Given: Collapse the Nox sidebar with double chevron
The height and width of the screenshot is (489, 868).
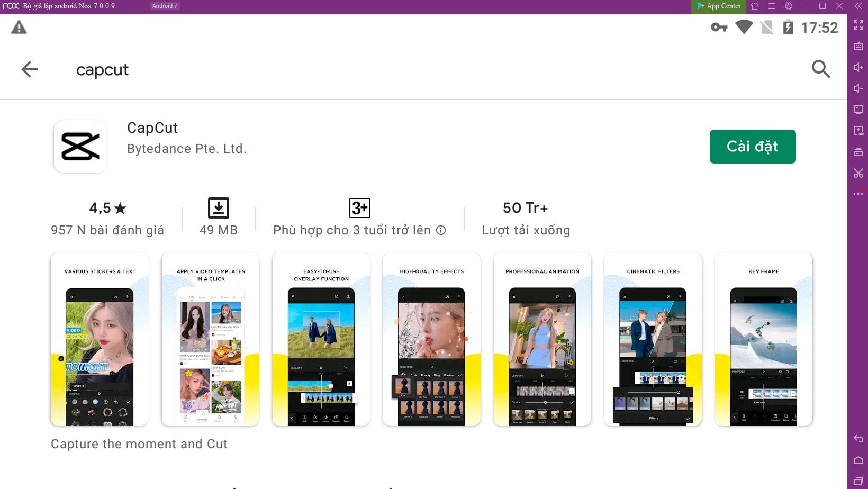Looking at the screenshot, I should 858,6.
